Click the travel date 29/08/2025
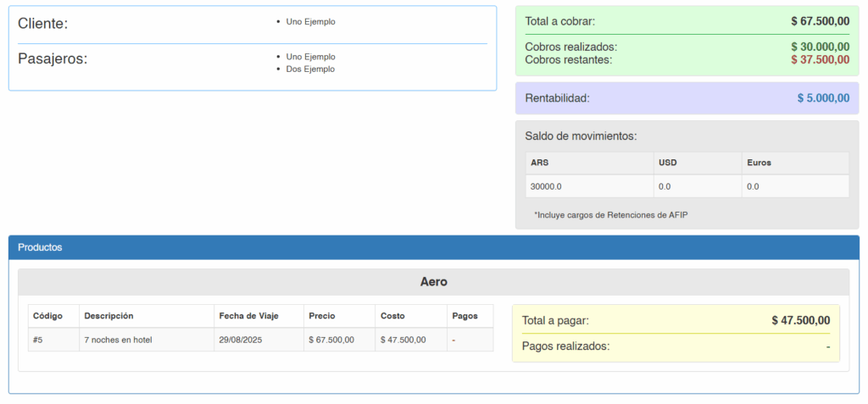The image size is (868, 404). [242, 340]
